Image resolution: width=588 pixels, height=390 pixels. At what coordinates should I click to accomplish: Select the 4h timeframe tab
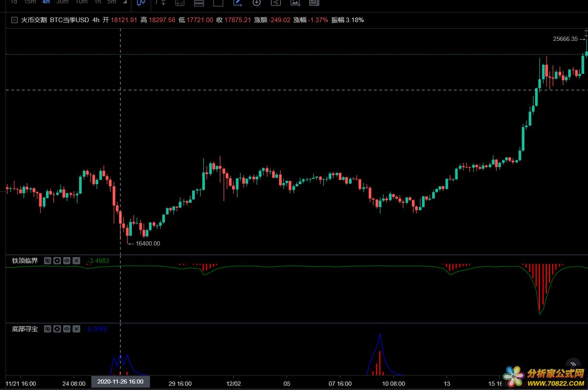(x=46, y=2)
